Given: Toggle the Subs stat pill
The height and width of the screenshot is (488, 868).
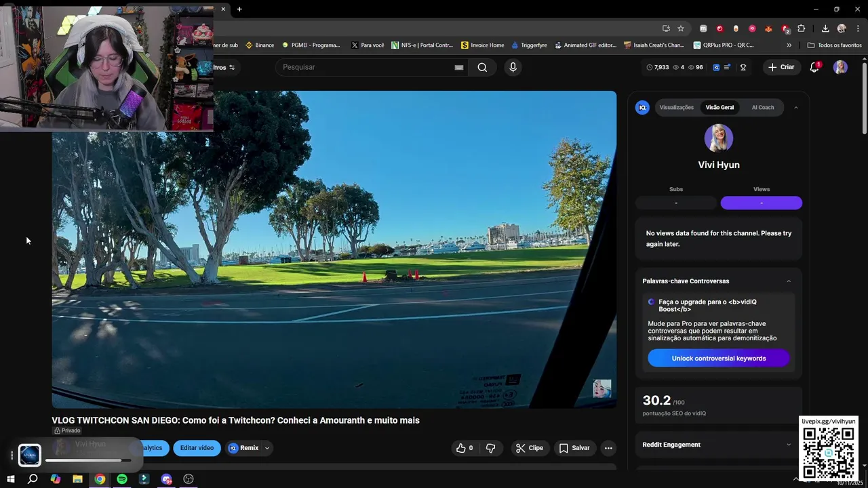Looking at the screenshot, I should coord(676,203).
